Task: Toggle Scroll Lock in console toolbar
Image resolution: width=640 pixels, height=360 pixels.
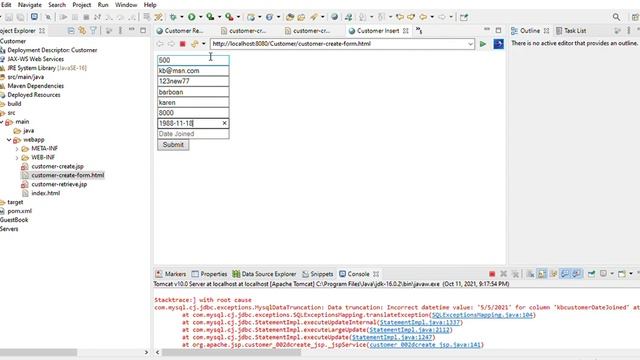Action: tap(542, 274)
